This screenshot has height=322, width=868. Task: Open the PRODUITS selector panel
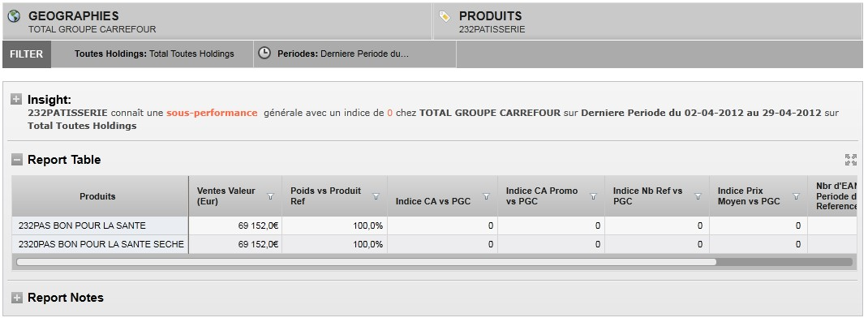click(647, 21)
